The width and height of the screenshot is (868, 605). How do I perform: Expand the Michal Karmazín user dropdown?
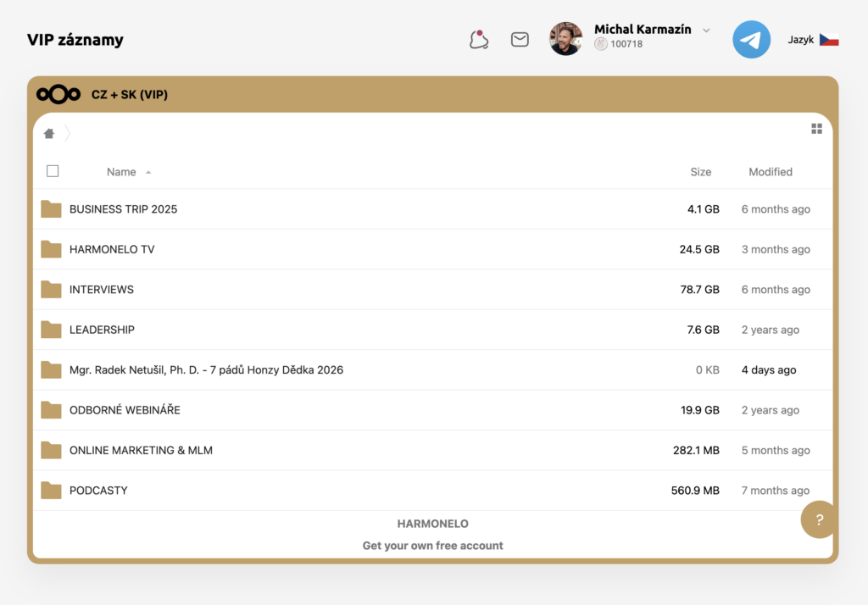tap(706, 31)
